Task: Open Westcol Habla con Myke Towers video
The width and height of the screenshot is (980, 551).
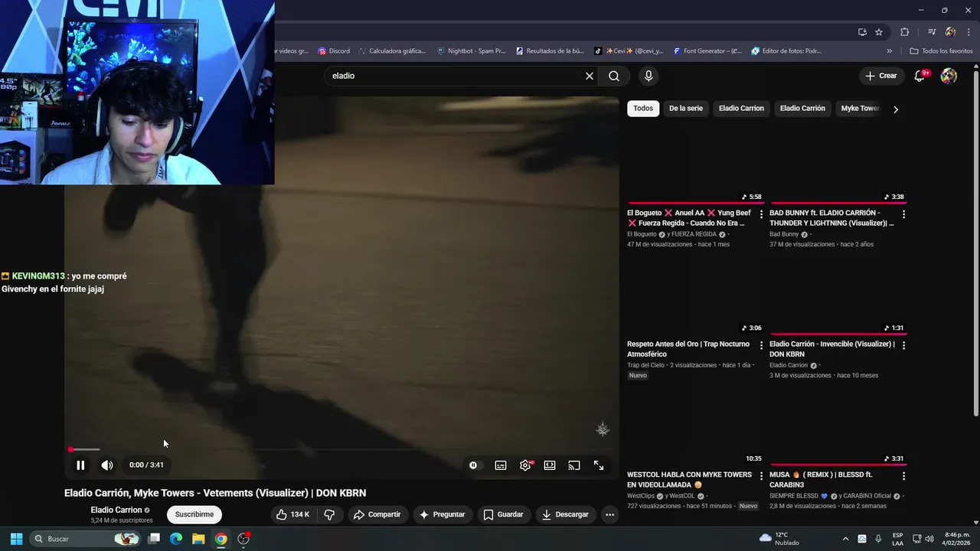Action: pyautogui.click(x=689, y=480)
